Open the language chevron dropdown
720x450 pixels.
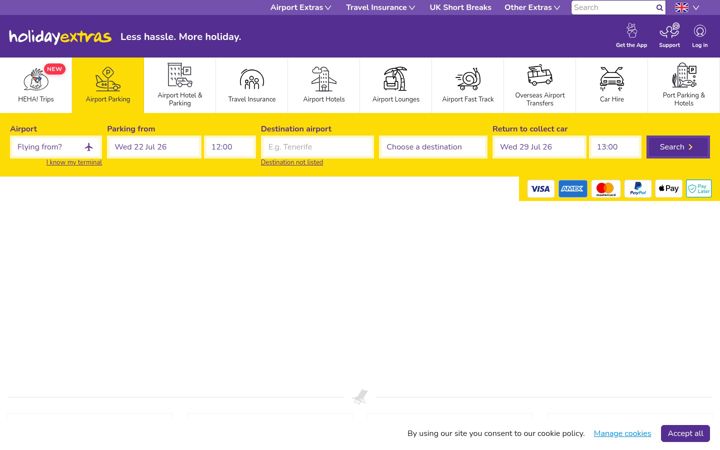[x=696, y=7]
